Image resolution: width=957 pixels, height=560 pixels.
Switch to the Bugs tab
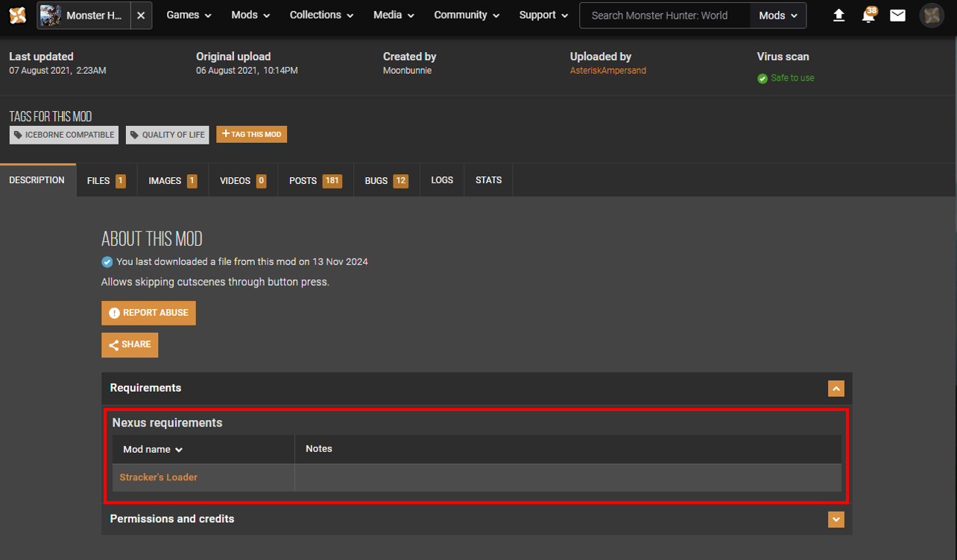pos(387,180)
